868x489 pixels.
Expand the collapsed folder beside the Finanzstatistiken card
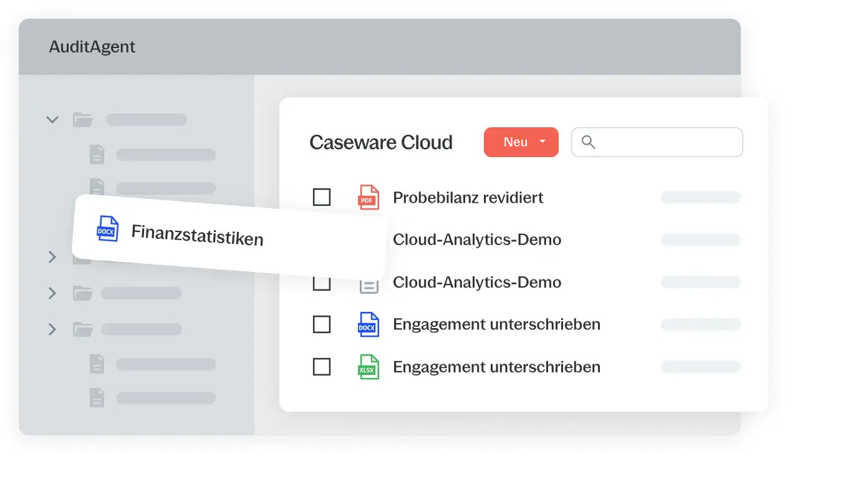[52, 256]
